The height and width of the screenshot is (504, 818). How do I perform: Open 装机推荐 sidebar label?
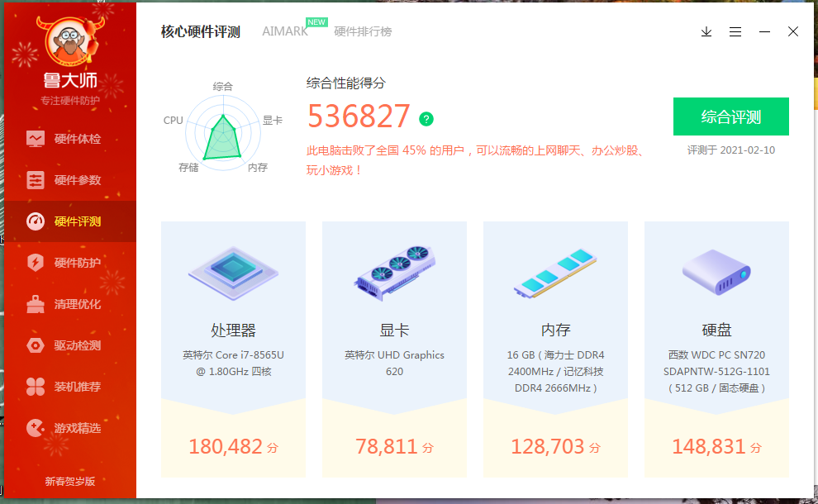[77, 387]
